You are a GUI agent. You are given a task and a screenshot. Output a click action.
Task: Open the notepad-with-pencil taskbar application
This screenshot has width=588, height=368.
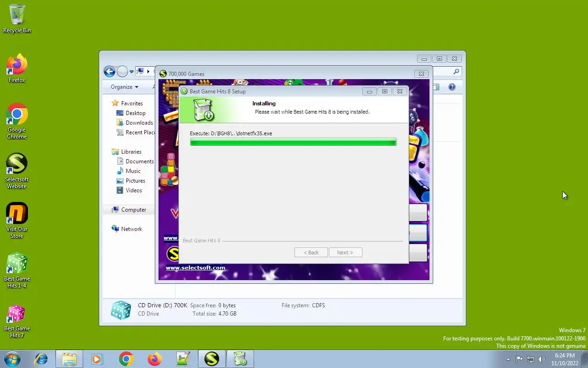(x=183, y=359)
